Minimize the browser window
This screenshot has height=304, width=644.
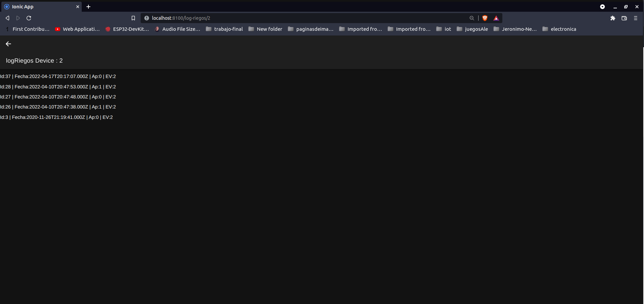(x=615, y=7)
